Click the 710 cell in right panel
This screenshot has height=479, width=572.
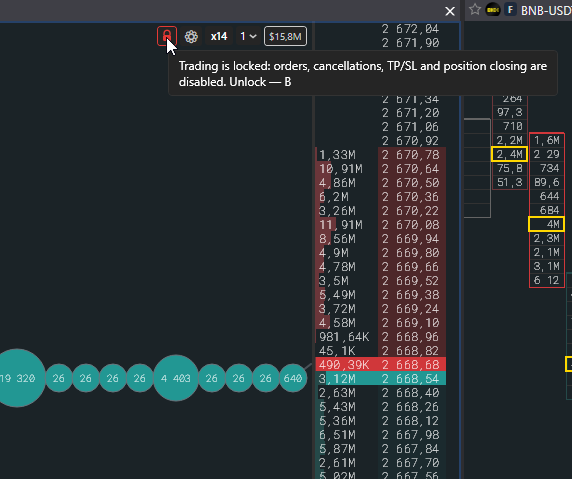point(510,126)
